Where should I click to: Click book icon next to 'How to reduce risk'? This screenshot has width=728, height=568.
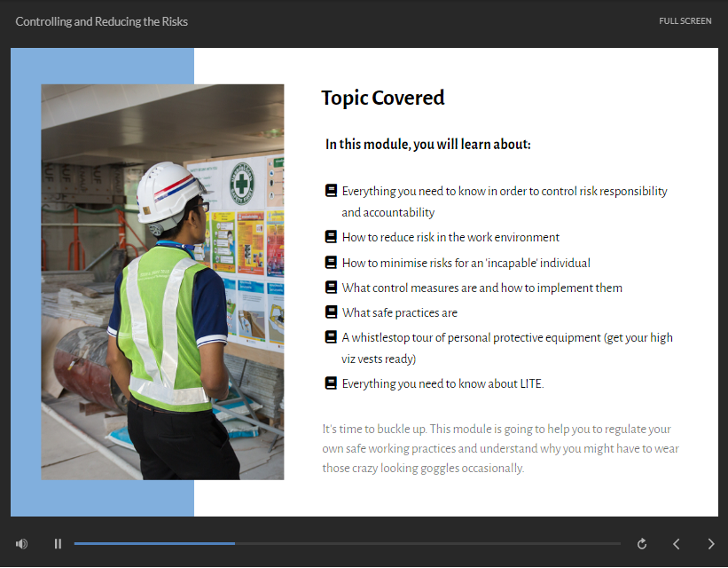coord(331,237)
